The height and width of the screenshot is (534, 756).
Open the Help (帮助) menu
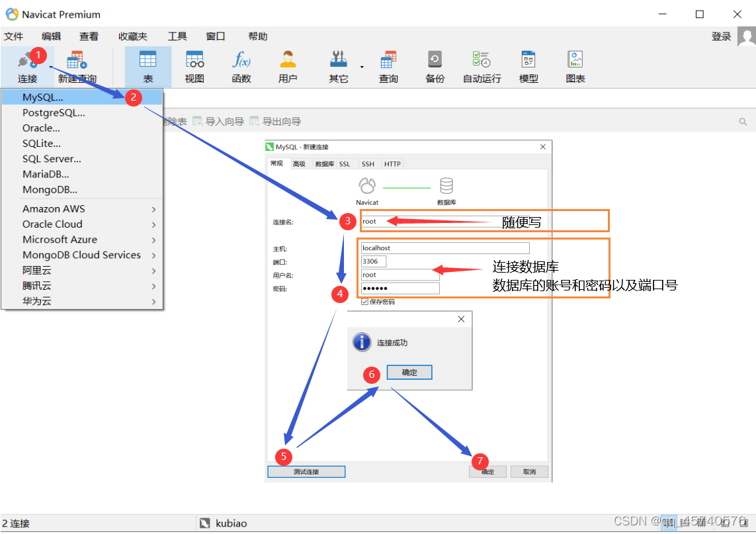coord(257,36)
